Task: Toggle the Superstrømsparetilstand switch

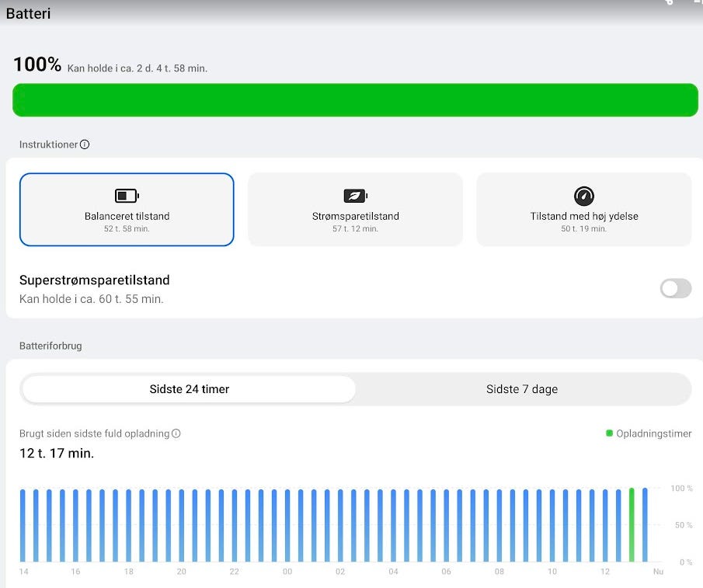Action: click(676, 288)
